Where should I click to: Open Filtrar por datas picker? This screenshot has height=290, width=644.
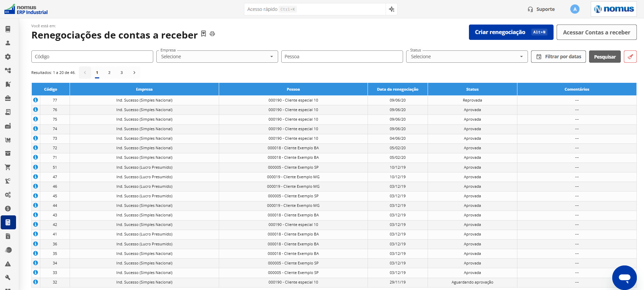(x=558, y=57)
